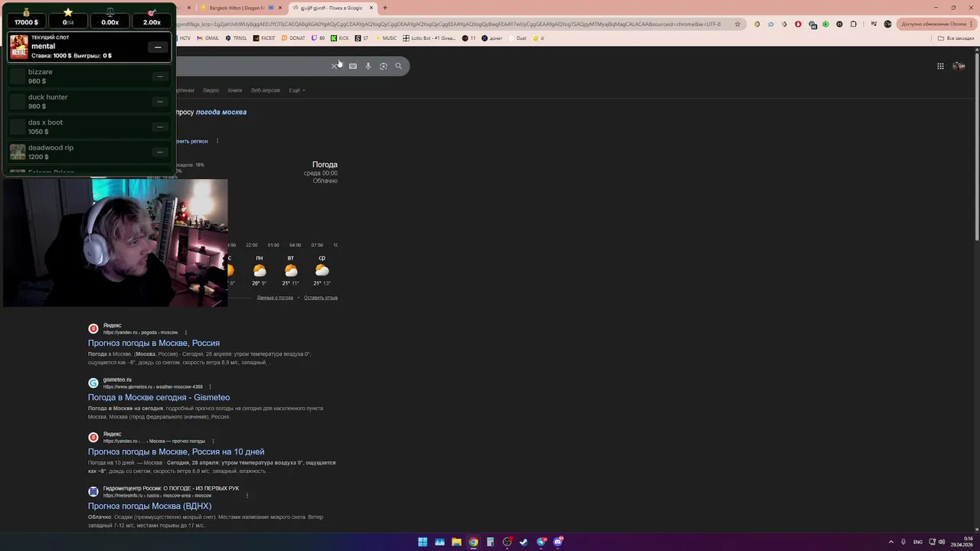Open the clock and date in taskbar
980x551 pixels.
coord(962,542)
